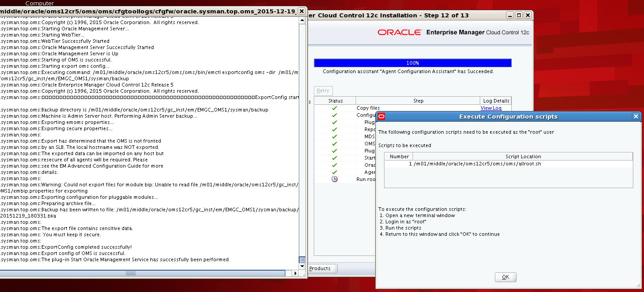Image resolution: width=644 pixels, height=292 pixels.
Task: Click the checkmark next to the Repo step
Action: pyautogui.click(x=334, y=129)
